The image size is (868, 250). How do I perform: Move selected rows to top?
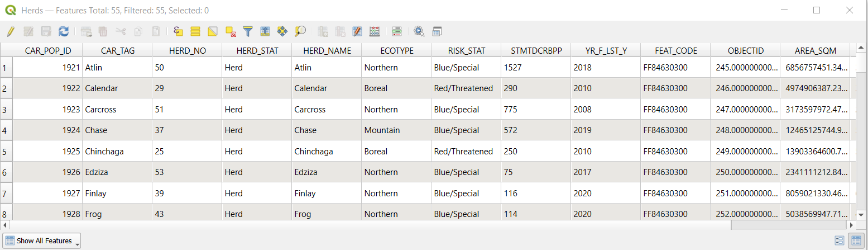pos(265,31)
